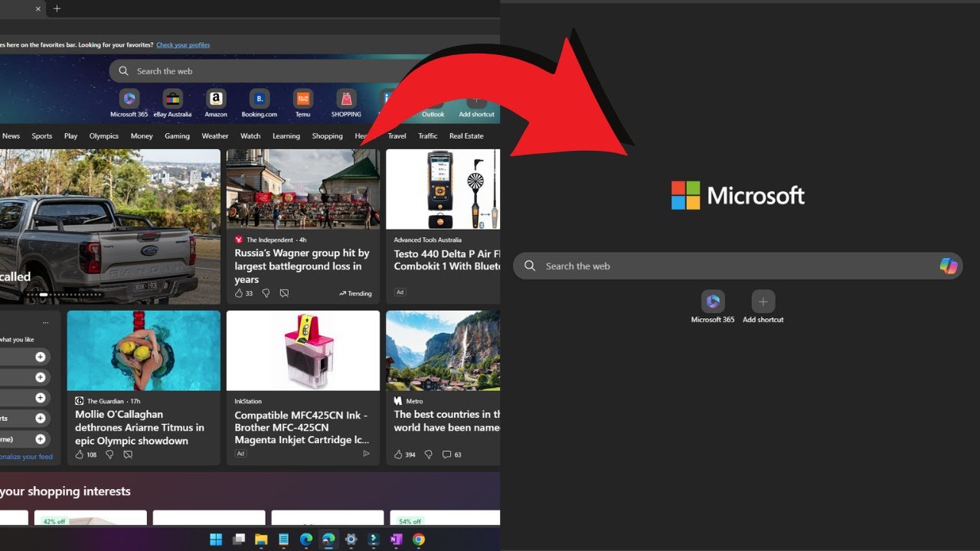Select the Sports feed tab
Viewport: 980px width, 551px height.
[x=42, y=136]
